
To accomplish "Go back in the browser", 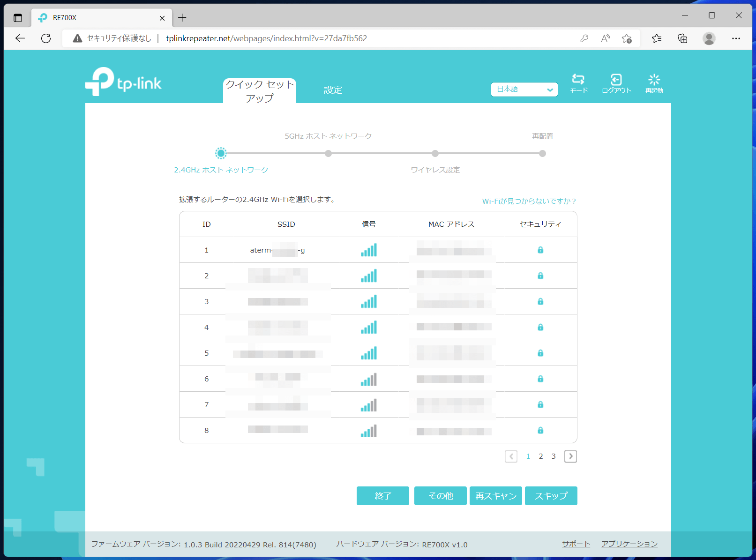I will pyautogui.click(x=20, y=38).
